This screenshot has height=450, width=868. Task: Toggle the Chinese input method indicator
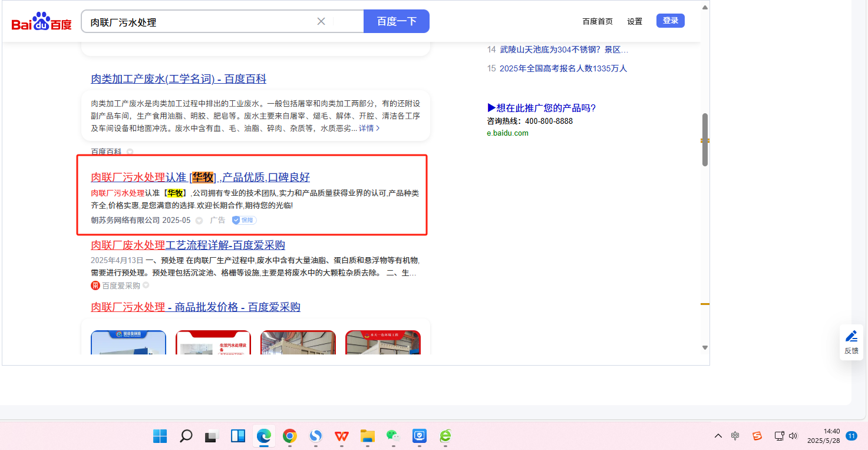(x=735, y=436)
